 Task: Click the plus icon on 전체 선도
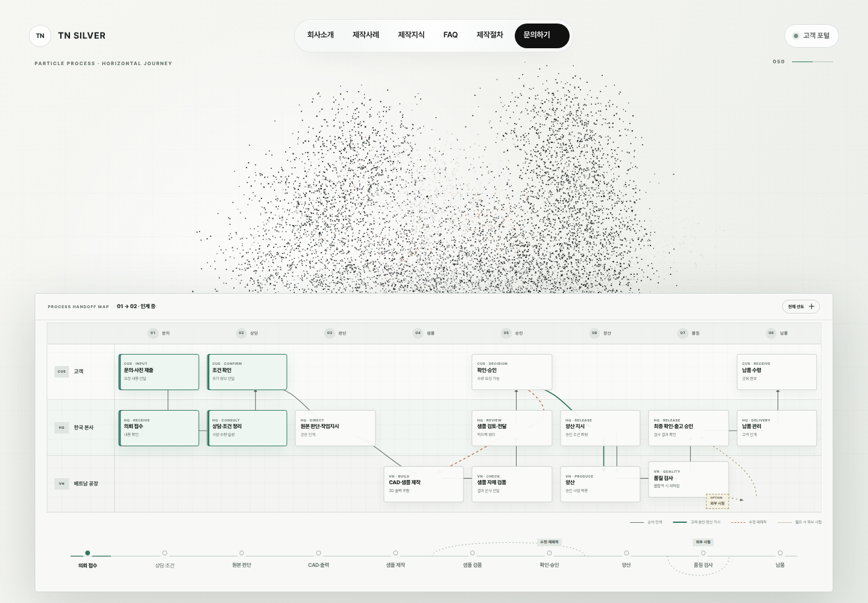tap(811, 306)
